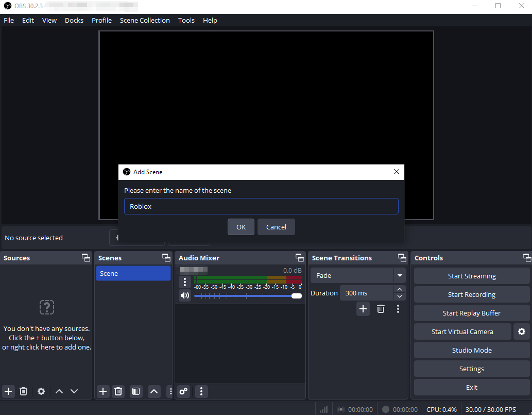Adjust the audio volume slider

(x=296, y=295)
